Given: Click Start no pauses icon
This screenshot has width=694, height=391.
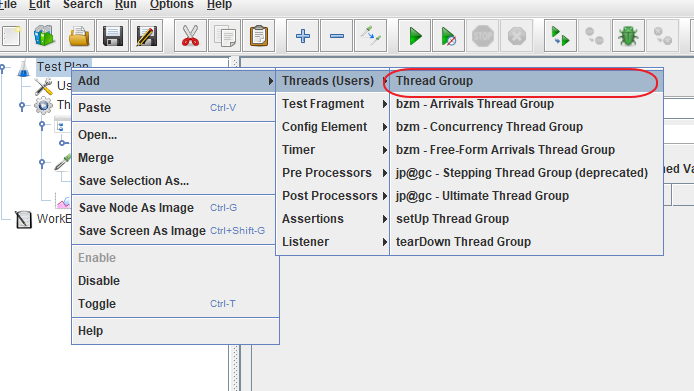Looking at the screenshot, I should 449,36.
